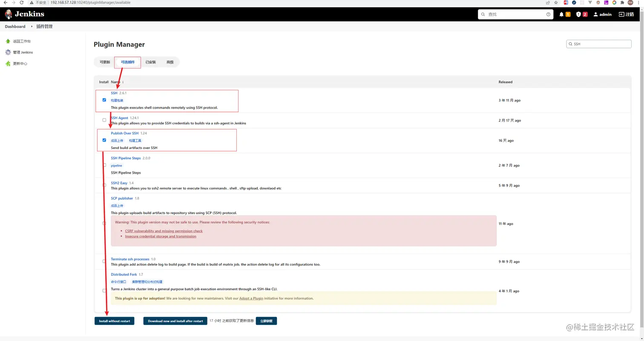
Task: Open the SCP publisher plugin link
Action: click(x=122, y=198)
